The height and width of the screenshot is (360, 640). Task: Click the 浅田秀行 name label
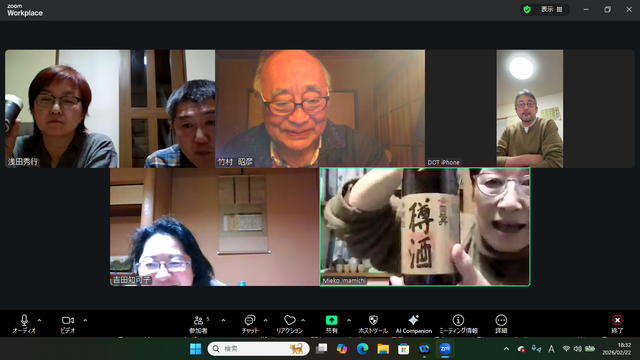23,162
